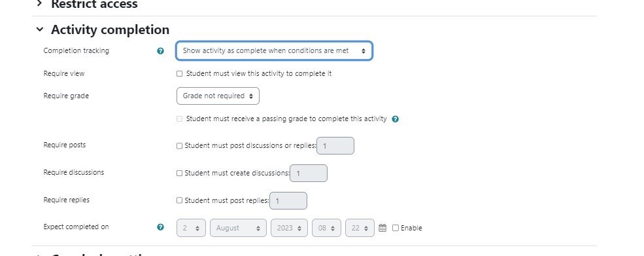Open the Require grade dropdown

pyautogui.click(x=218, y=96)
